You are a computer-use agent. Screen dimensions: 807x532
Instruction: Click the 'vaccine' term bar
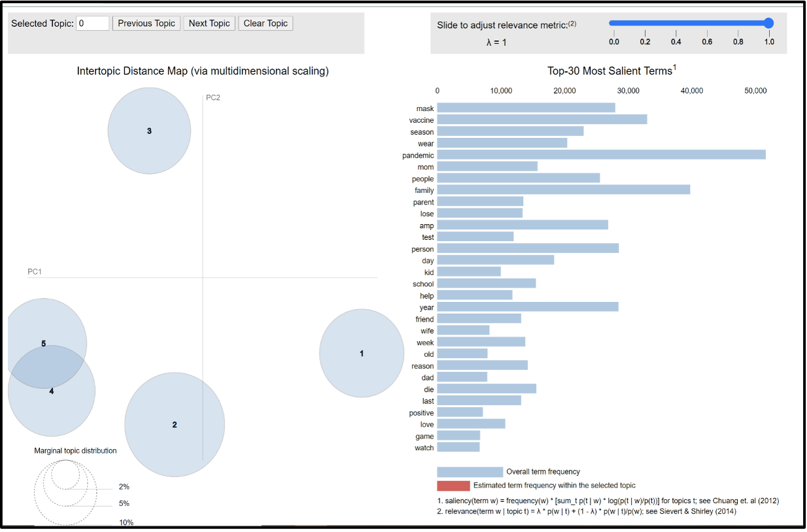click(541, 120)
